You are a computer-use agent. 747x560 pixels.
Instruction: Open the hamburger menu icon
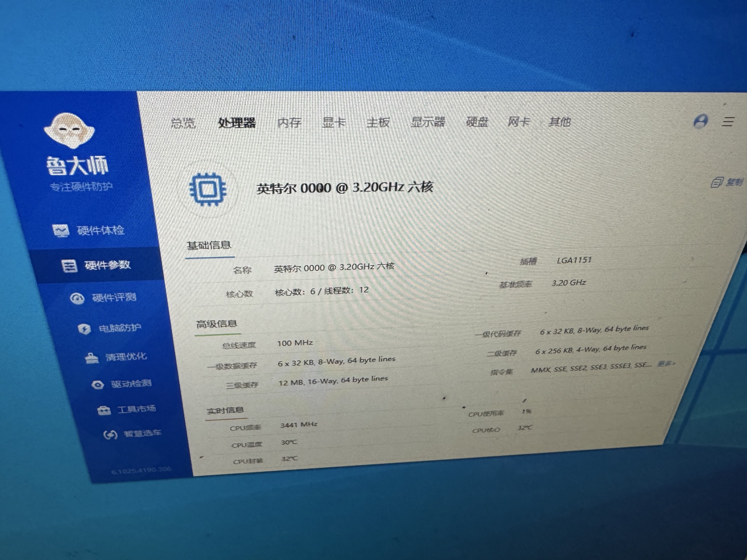(728, 122)
